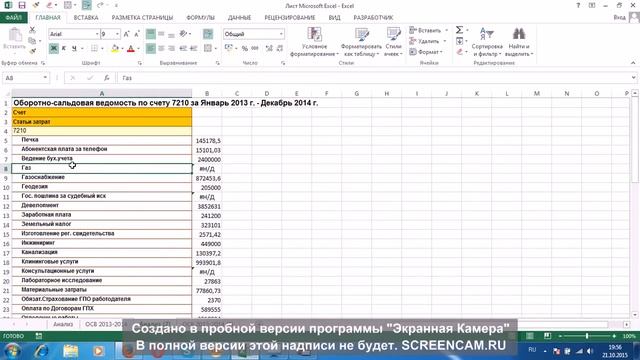The width and height of the screenshot is (640, 360).
Task: Open the font size 9 dropdown
Action: pos(118,34)
